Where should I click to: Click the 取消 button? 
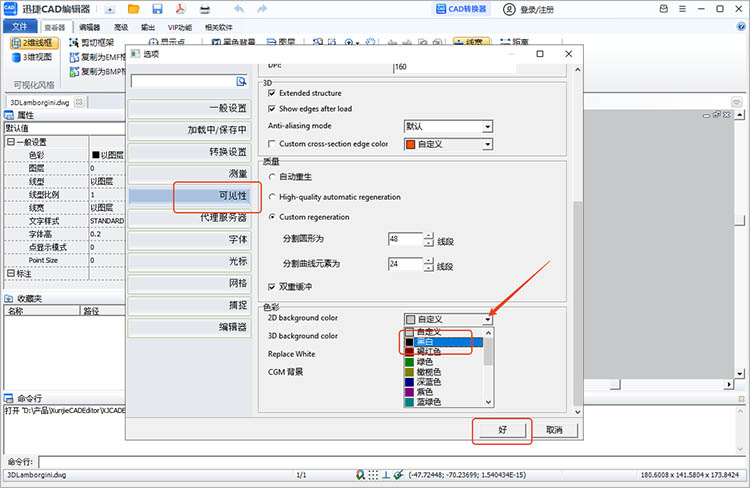[554, 429]
